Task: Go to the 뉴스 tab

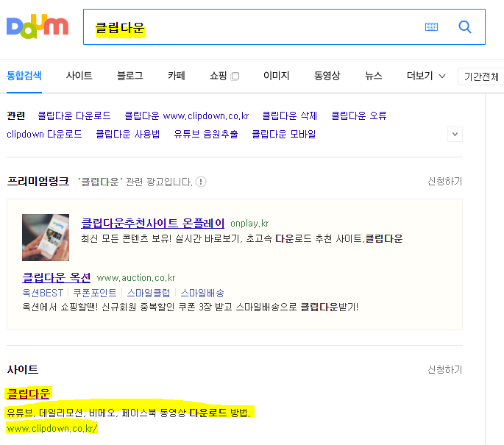Action: click(373, 76)
